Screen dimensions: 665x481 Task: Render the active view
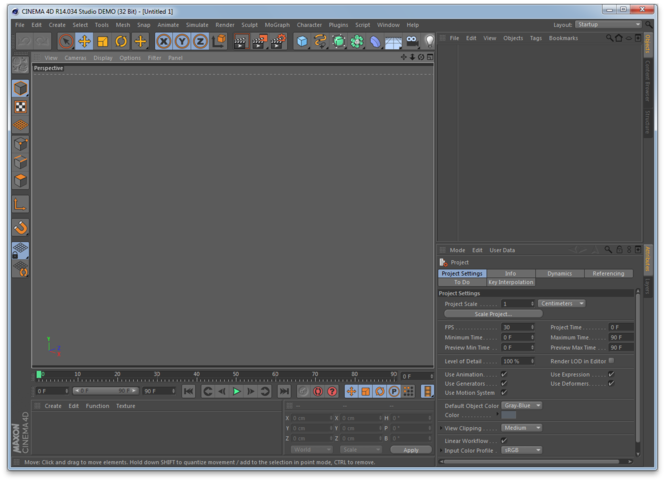(240, 41)
